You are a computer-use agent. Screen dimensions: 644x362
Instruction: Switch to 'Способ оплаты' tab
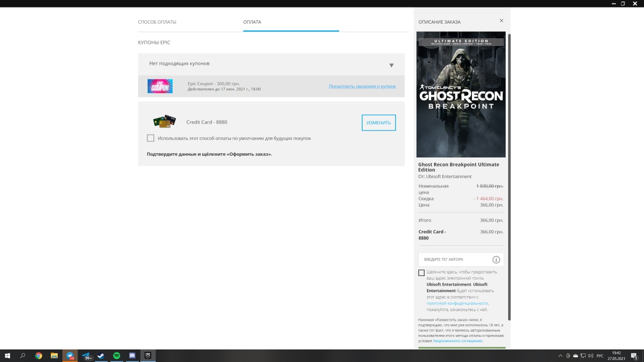[157, 22]
